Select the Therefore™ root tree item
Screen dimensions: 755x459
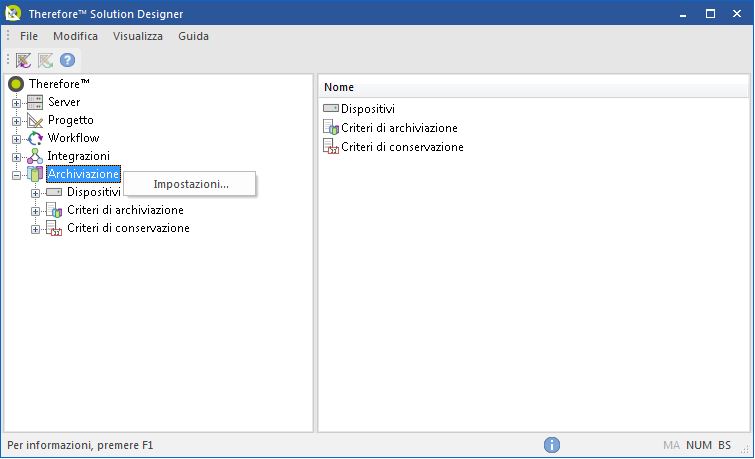(x=59, y=84)
